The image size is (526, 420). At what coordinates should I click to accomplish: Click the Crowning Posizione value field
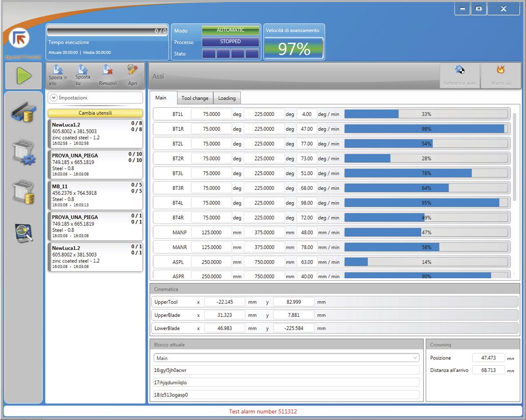click(x=488, y=358)
